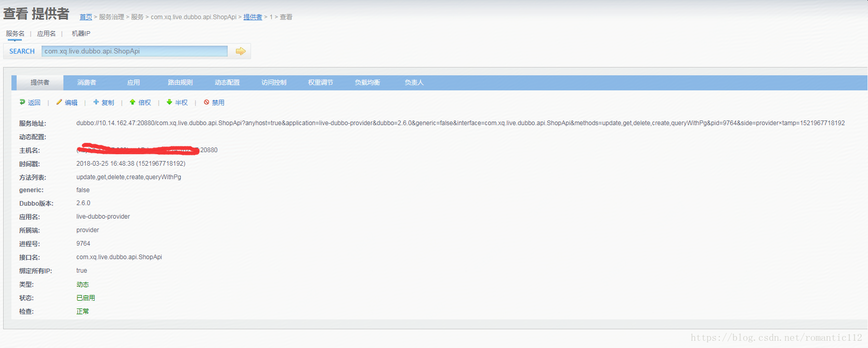Select the 服务名 search type

15,34
